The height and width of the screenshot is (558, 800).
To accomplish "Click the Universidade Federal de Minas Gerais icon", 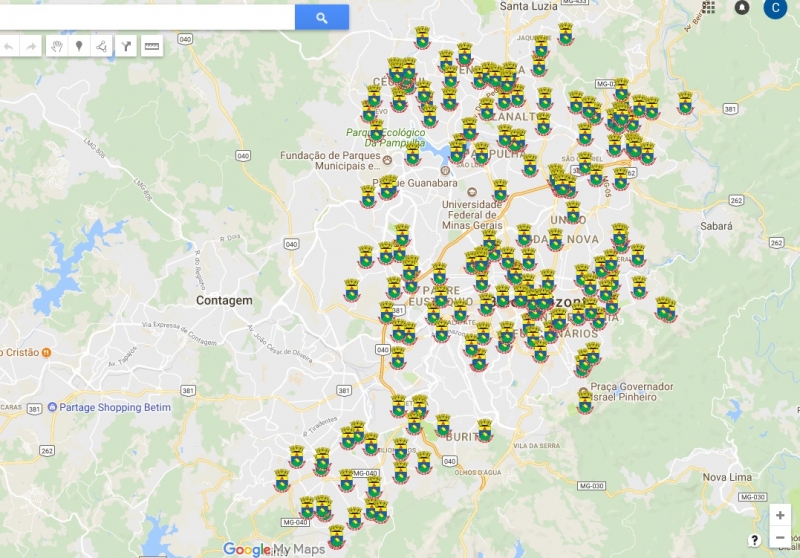I will tap(472, 192).
